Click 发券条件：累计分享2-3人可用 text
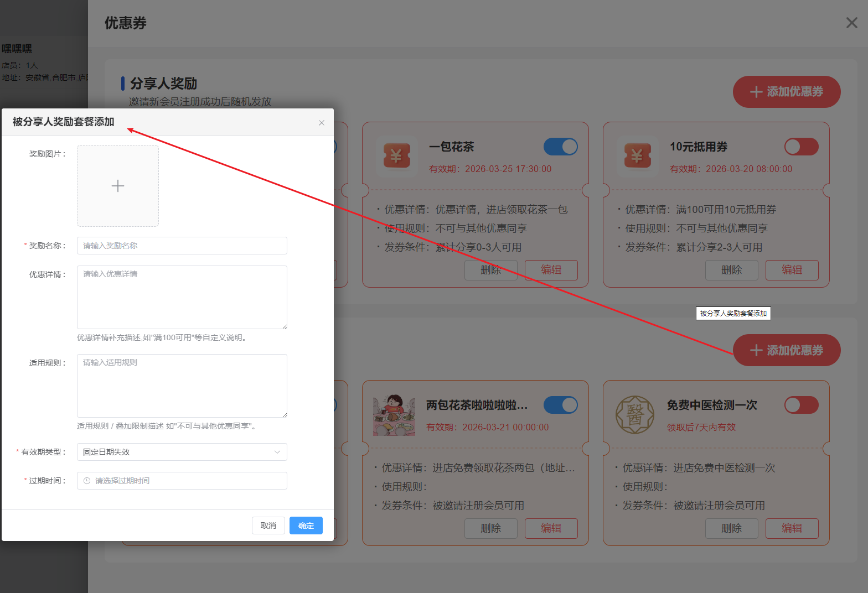868x593 pixels. 694,247
